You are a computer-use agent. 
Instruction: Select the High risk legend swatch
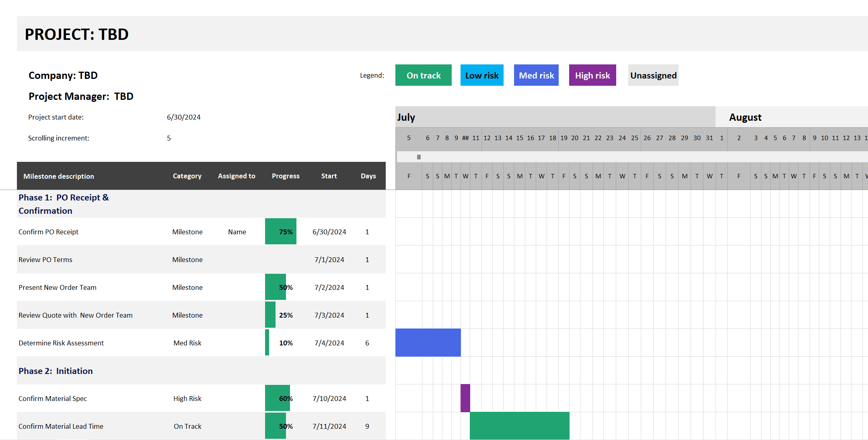coord(592,75)
